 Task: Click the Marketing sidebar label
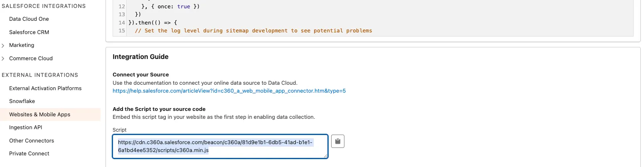click(22, 45)
